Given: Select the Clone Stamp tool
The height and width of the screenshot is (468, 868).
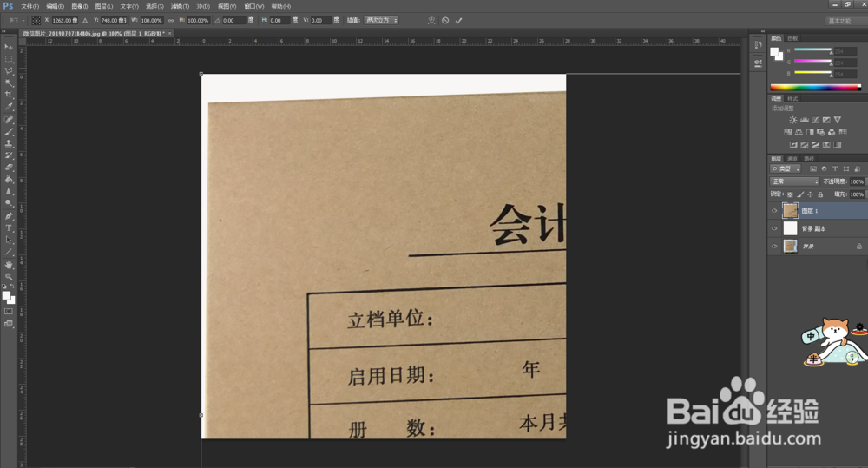Looking at the screenshot, I should [9, 143].
